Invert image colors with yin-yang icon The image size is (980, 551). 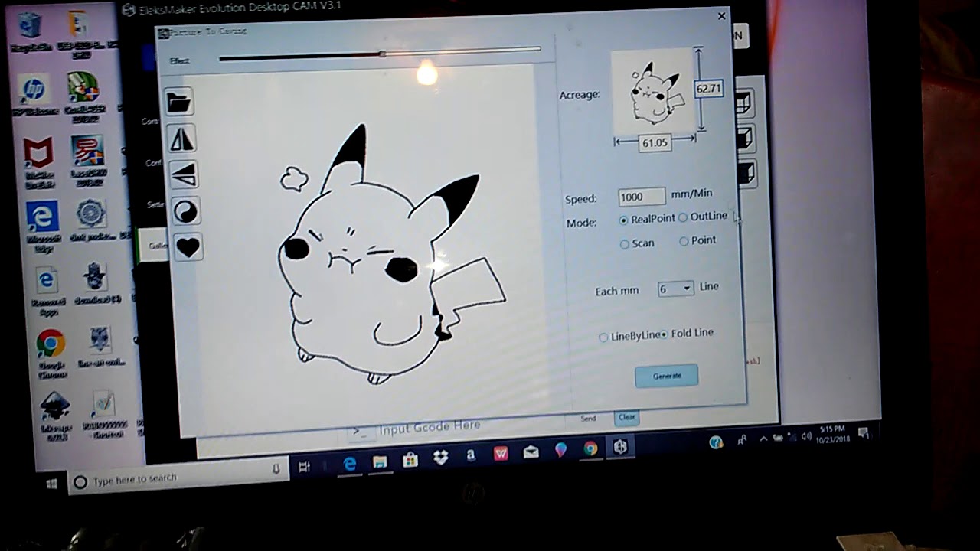pyautogui.click(x=186, y=211)
